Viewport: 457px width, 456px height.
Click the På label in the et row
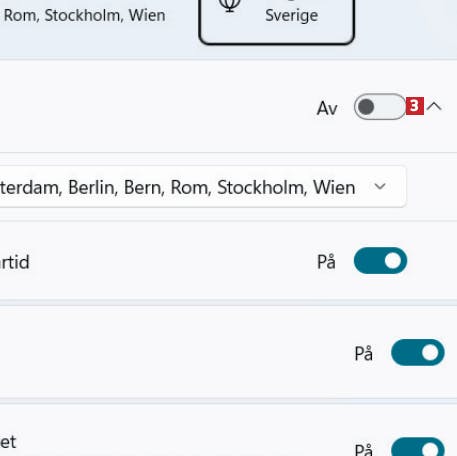[363, 449]
